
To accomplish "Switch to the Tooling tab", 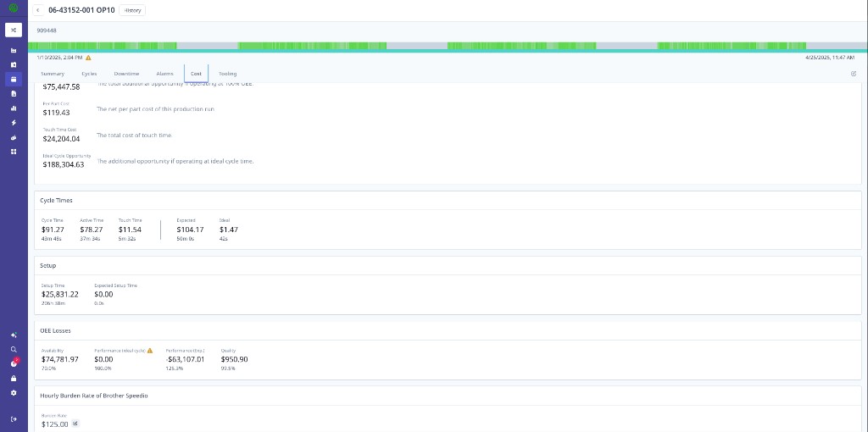I will (227, 74).
